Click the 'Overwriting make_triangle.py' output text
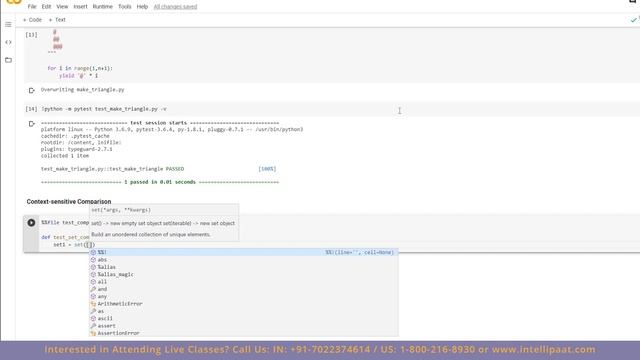Image resolution: width=640 pixels, height=360 pixels. (82, 89)
